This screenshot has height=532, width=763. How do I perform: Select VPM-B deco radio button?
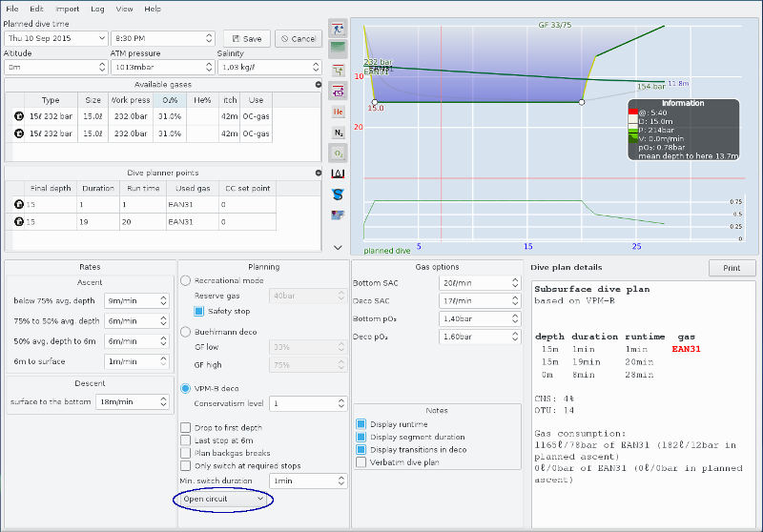coord(185,389)
